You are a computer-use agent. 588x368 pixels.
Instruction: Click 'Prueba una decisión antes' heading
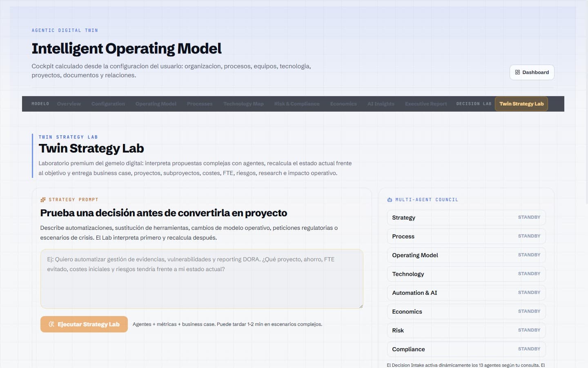tap(163, 213)
